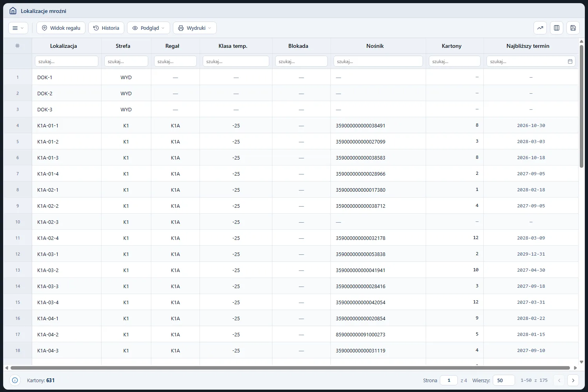The width and height of the screenshot is (588, 392).
Task: Click the scroll left arrow at the bottom
Action: 7,368
